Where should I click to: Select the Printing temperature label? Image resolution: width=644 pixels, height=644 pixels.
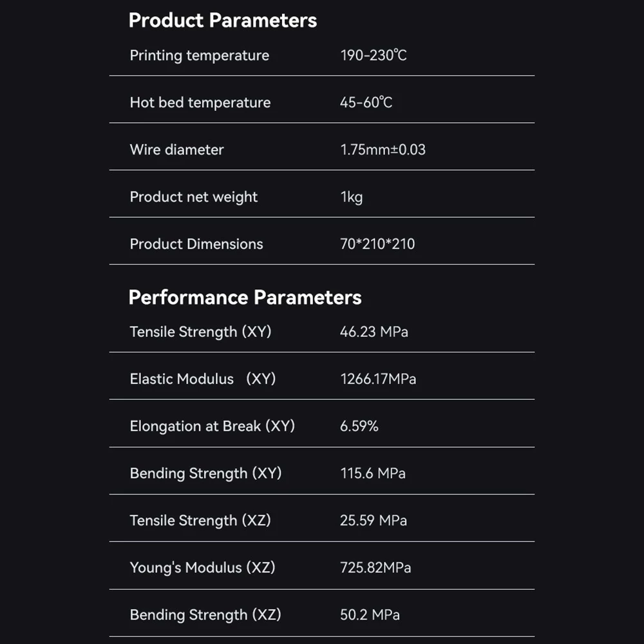click(199, 55)
